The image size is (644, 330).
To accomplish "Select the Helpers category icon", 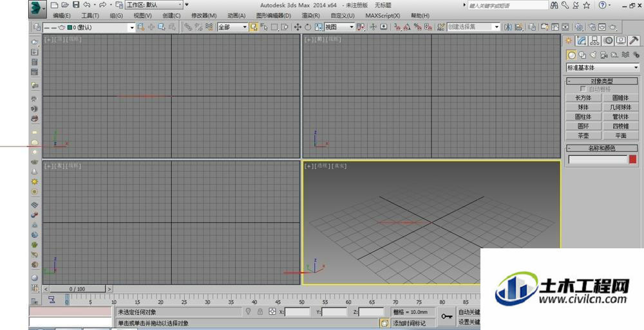I will click(x=614, y=55).
